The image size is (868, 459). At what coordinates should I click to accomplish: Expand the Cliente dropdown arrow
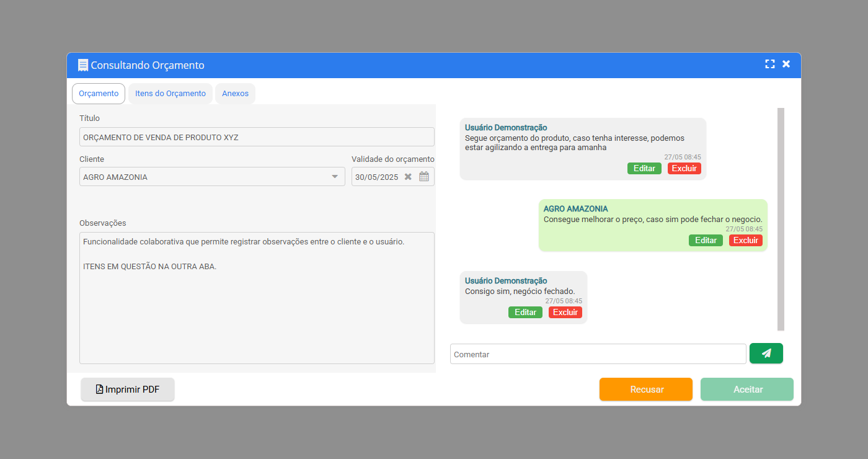[x=335, y=177]
